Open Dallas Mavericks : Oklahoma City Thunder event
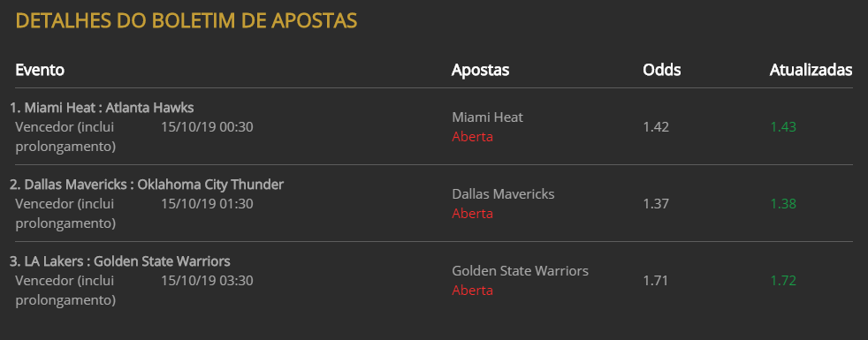 (147, 184)
